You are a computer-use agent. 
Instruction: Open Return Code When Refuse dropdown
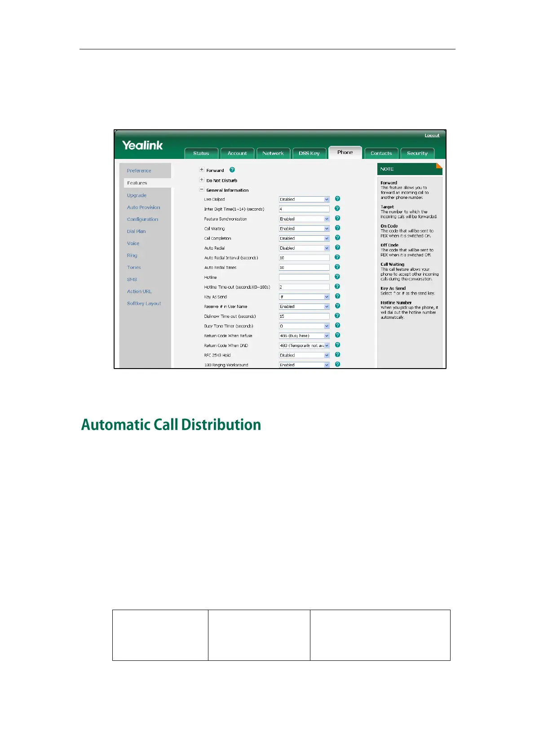coord(304,336)
